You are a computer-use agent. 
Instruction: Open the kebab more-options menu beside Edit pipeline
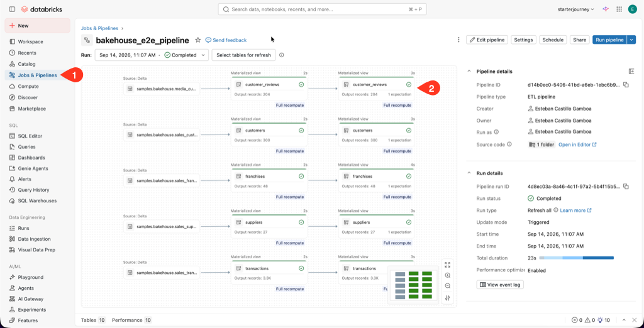(458, 40)
